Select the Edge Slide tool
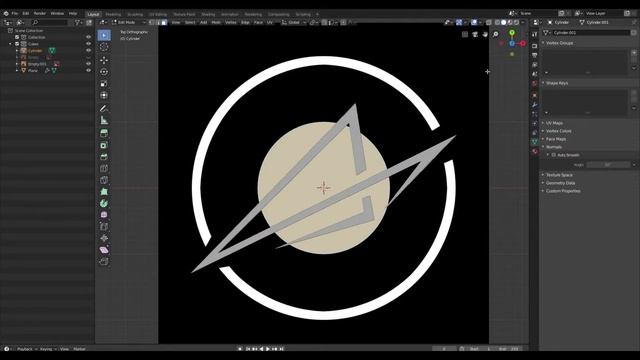The image size is (640, 360). (104, 227)
